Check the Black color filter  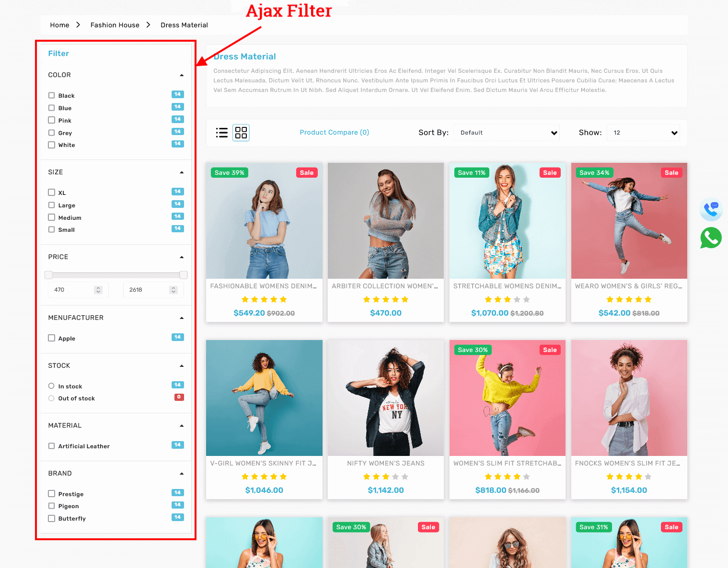click(52, 95)
